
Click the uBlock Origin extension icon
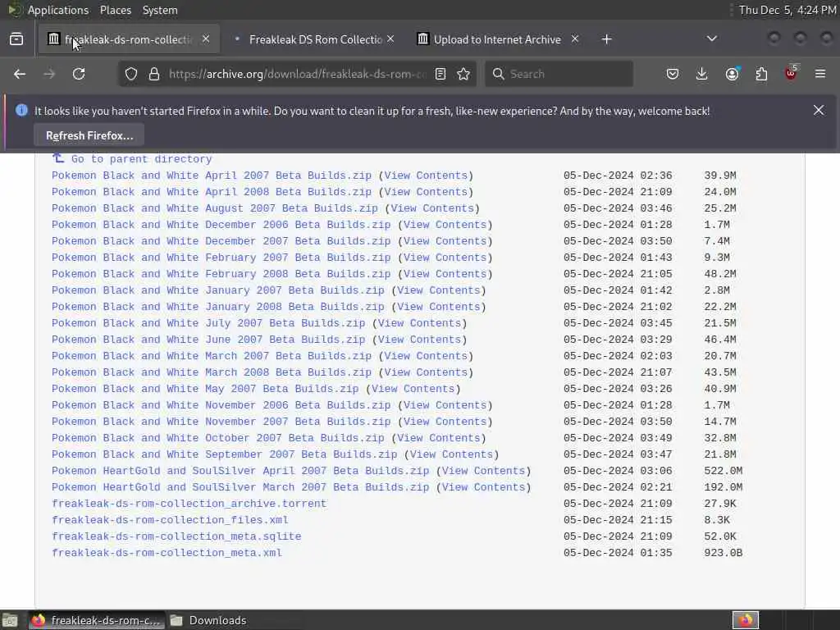coord(792,73)
